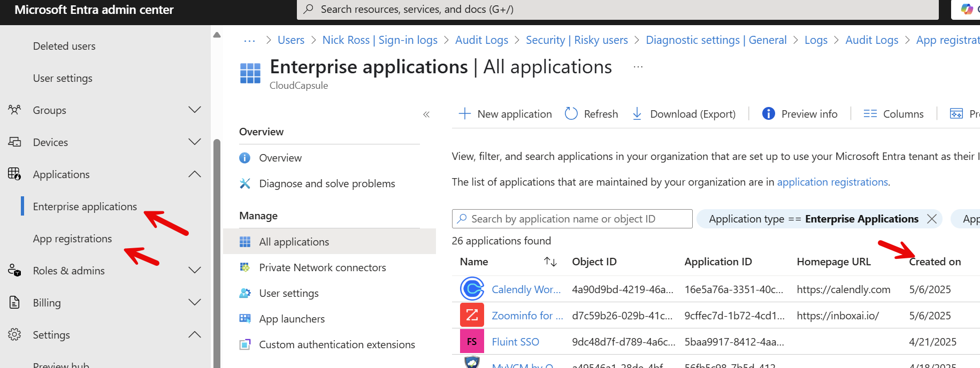Click the Preview info icon
The width and height of the screenshot is (980, 368).
(x=769, y=113)
